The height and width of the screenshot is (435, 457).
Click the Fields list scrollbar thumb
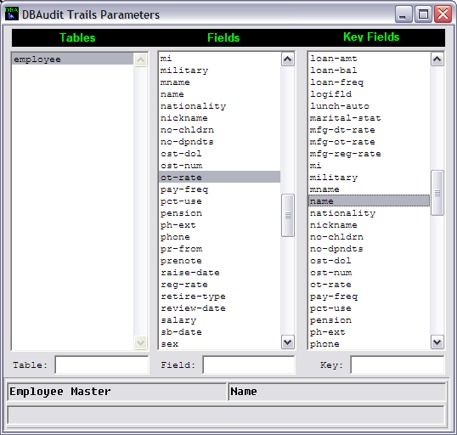(288, 215)
